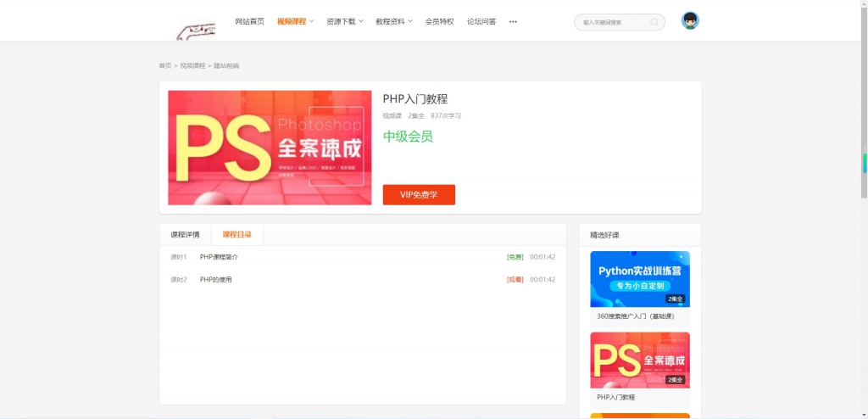868x419 pixels.
Task: Open lesson PHP课程简介
Action: pyautogui.click(x=220, y=257)
